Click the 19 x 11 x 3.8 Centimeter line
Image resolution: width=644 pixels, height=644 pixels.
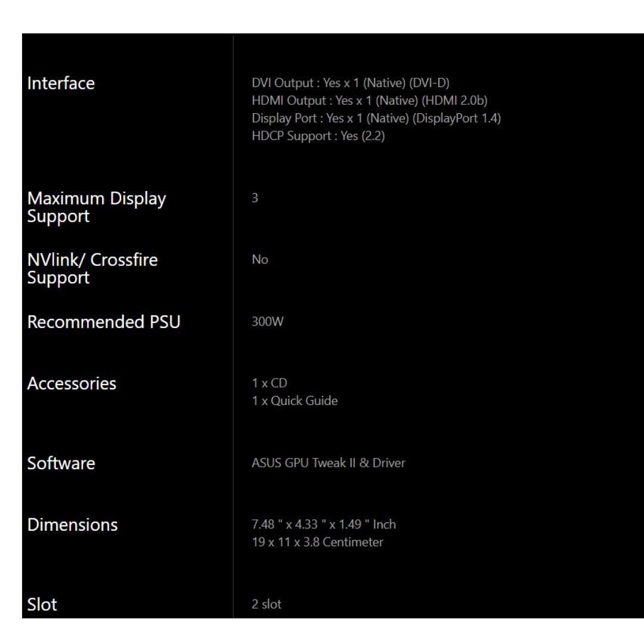tap(317, 542)
